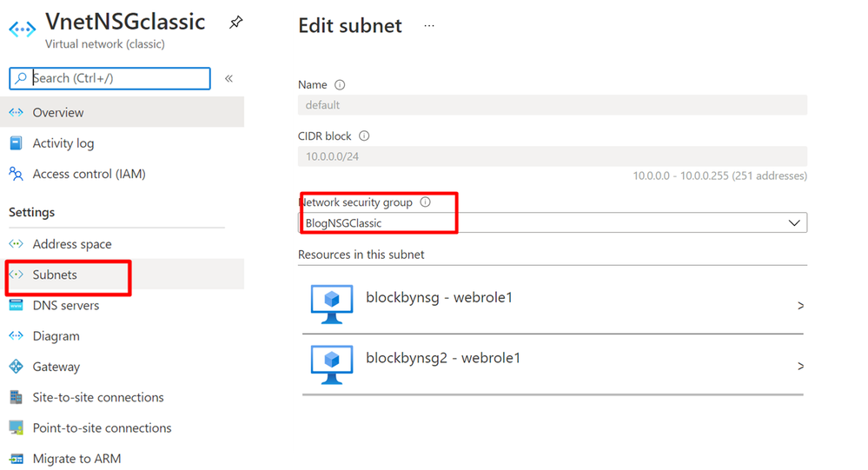
Task: Click the CIDR block info icon
Action: 364,136
